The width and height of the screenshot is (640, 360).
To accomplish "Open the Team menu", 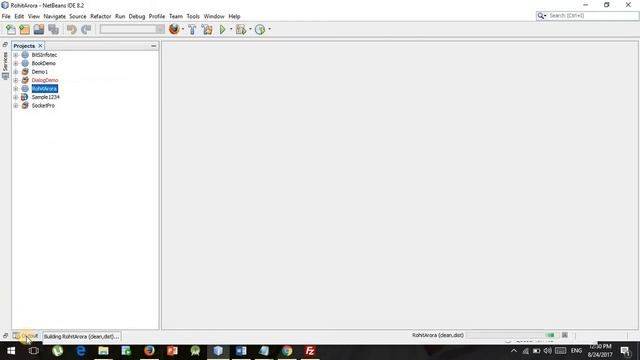I will [x=176, y=16].
